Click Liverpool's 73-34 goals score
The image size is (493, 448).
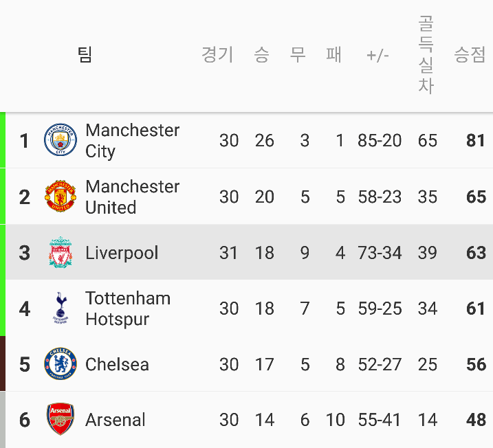(380, 253)
